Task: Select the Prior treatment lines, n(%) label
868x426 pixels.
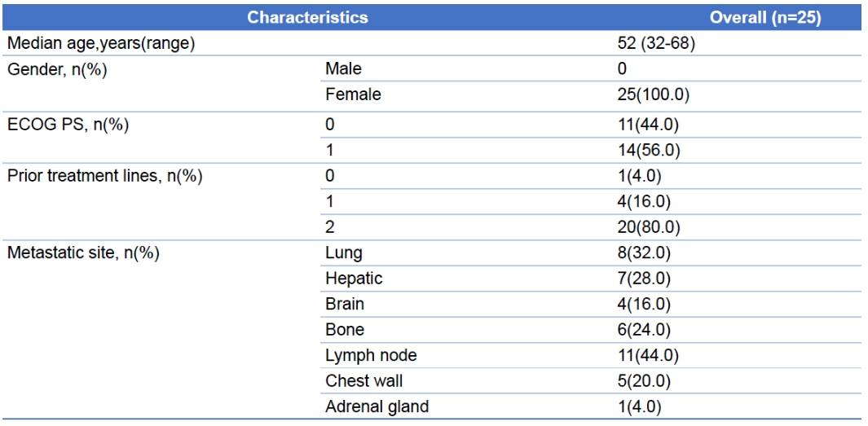Action: click(x=104, y=178)
